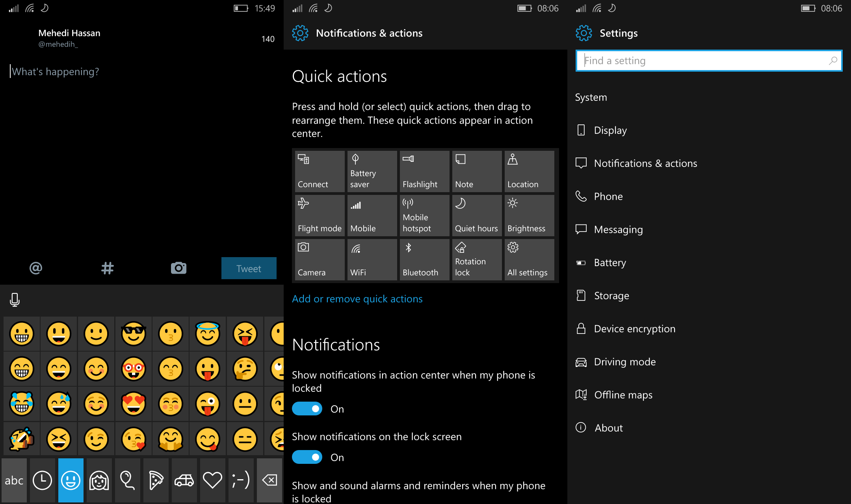The image size is (851, 504).
Task: Open the heart symbols emoji tab
Action: pos(212,480)
